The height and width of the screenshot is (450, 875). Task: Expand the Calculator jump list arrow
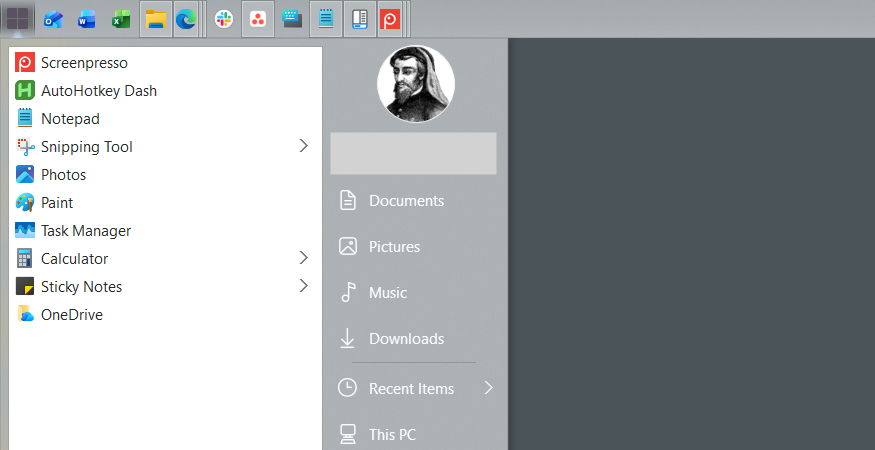pyautogui.click(x=304, y=258)
